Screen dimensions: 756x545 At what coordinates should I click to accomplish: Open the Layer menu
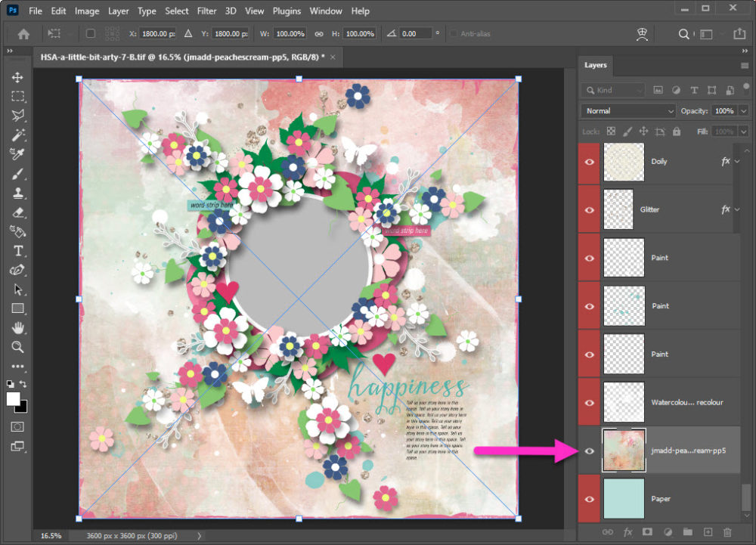point(118,11)
